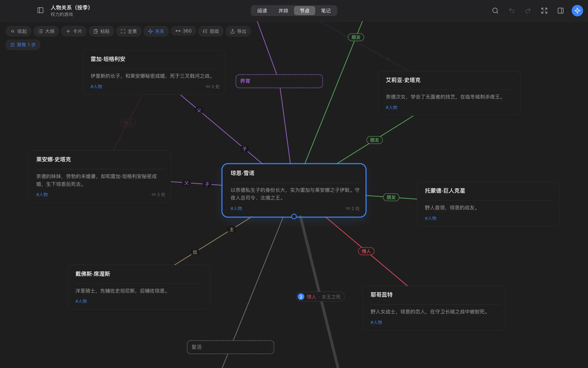Select the 艾莉亚·史塔克 card
The image size is (588, 368).
pos(449,93)
